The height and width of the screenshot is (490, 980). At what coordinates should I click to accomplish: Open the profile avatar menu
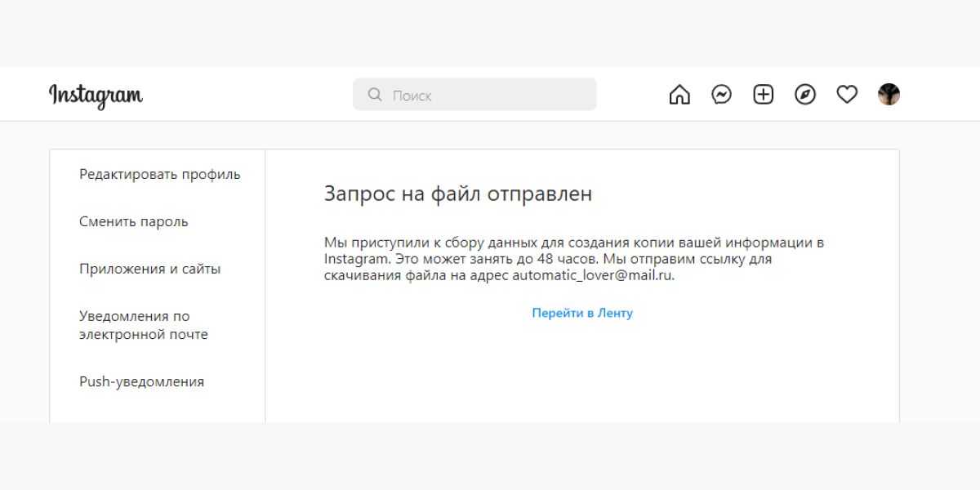tap(889, 95)
